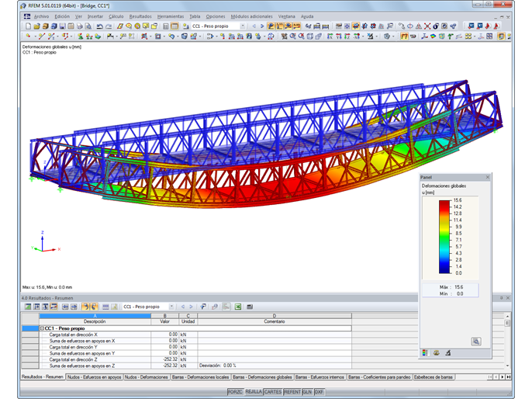The image size is (532, 399).
Task: Switch to Barras - Esfuerzos internos tab
Action: tap(320, 377)
